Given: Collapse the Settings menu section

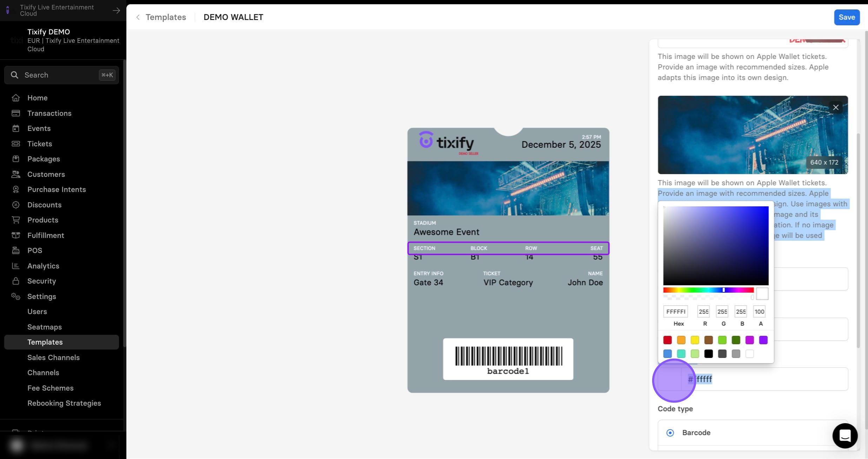Looking at the screenshot, I should tap(41, 297).
